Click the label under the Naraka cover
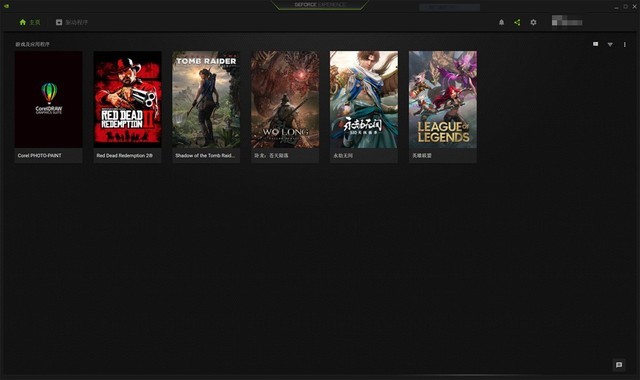Image resolution: width=640 pixels, height=380 pixels. coord(343,156)
